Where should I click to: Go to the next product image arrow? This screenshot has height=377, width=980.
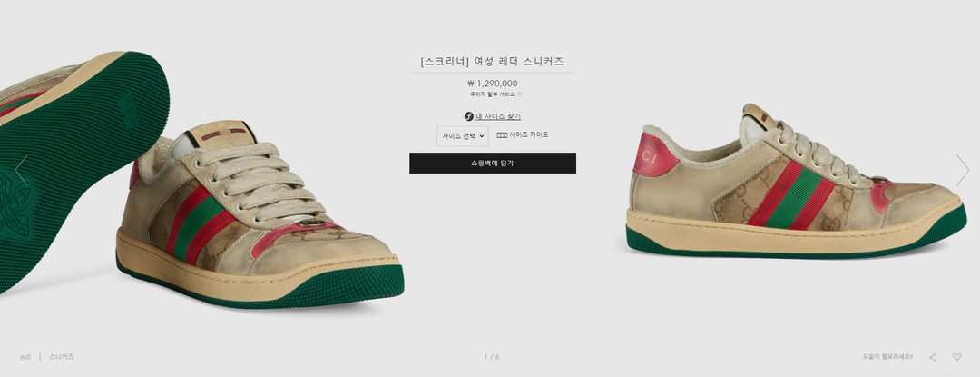tap(962, 170)
